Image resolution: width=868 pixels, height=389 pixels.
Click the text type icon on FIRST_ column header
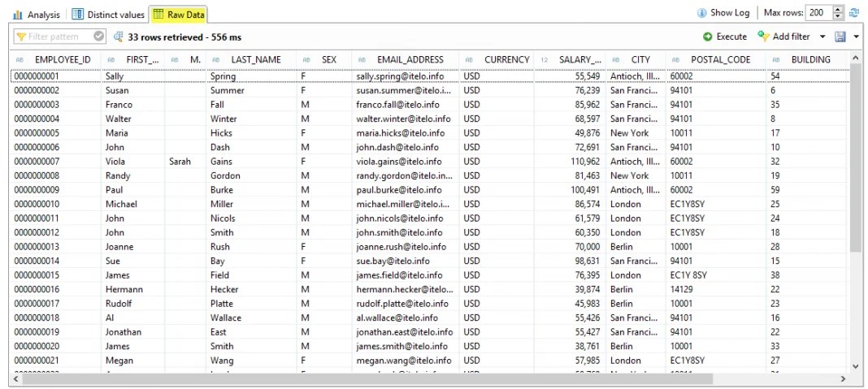click(x=111, y=60)
